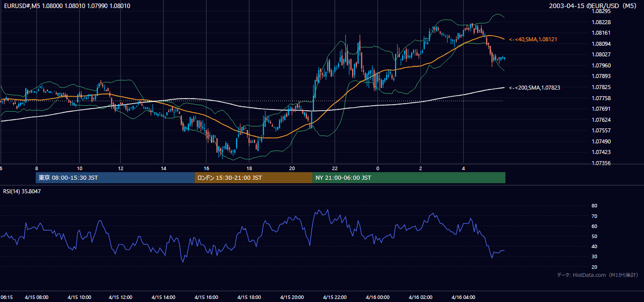This screenshot has width=644, height=302.
Task: Click bottom time label 4/15 10:00
Action: (80, 297)
